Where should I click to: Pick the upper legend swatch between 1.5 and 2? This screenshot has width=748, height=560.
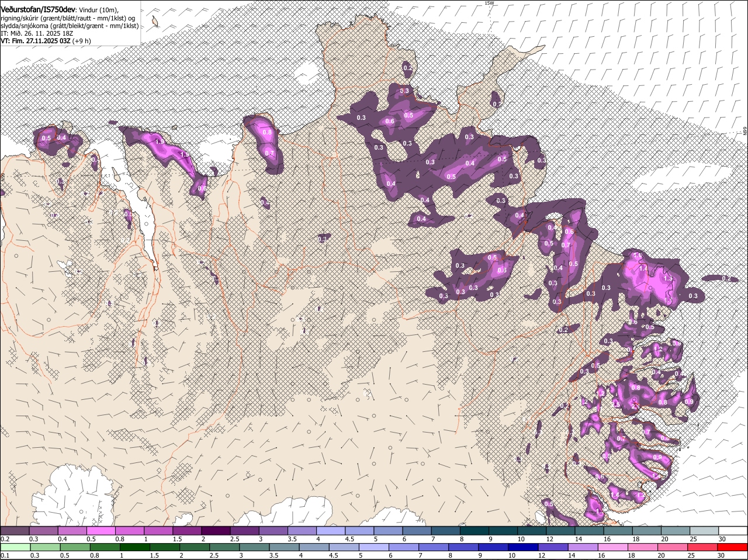(186, 531)
